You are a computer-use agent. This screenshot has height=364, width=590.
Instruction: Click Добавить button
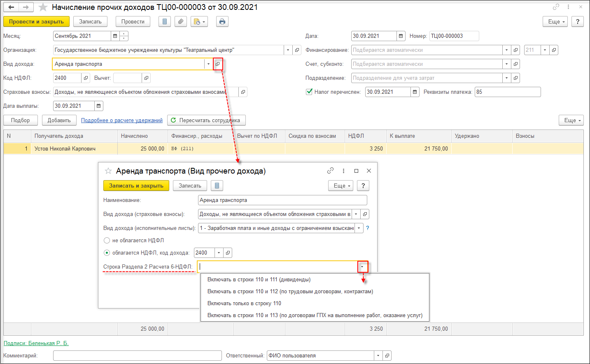59,121
